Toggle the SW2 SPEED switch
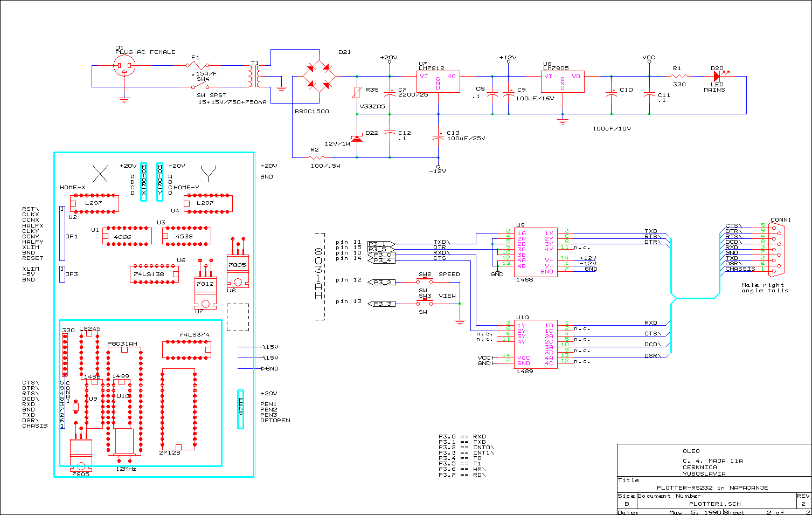 pos(425,281)
